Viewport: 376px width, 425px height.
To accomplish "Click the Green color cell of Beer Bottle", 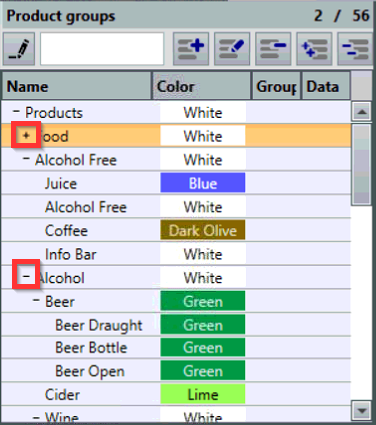I will 203,347.
